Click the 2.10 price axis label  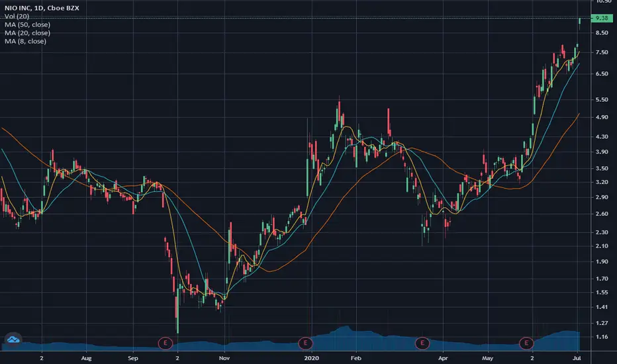[602, 246]
